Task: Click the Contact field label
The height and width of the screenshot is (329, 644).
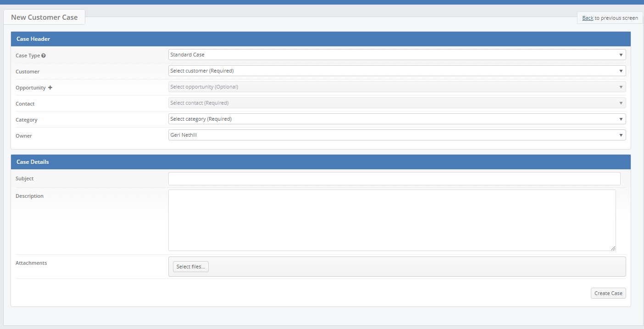Action: [25, 104]
